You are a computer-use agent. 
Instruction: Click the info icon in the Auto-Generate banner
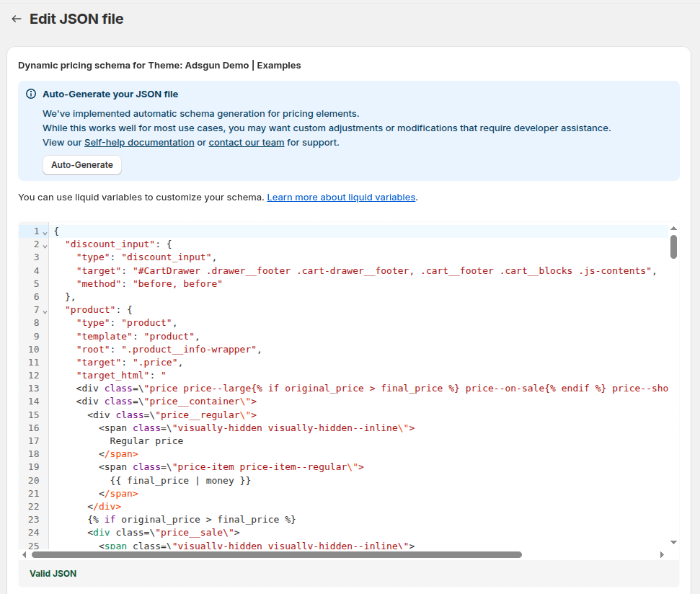30,94
